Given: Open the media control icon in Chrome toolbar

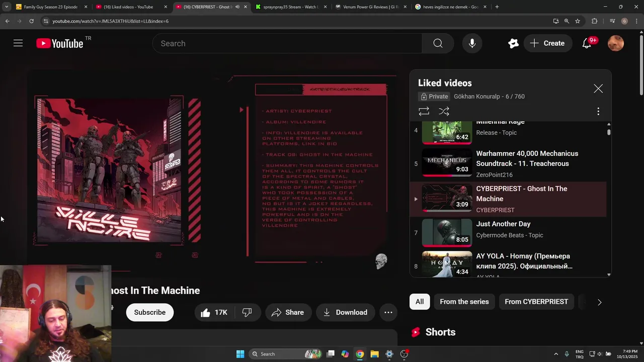Looking at the screenshot, I should 612,21.
